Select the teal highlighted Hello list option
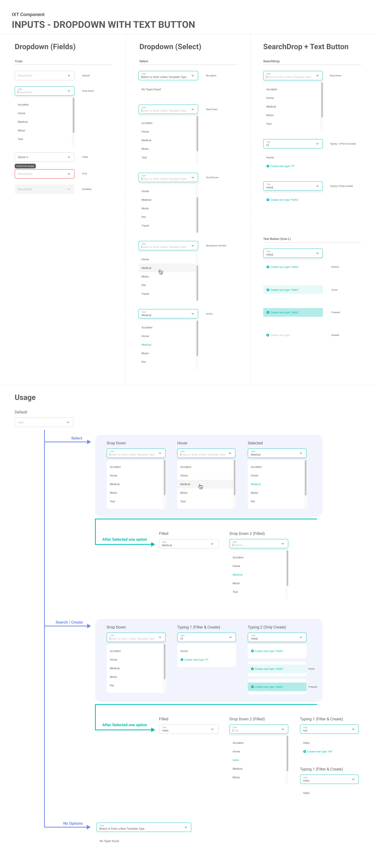This screenshot has height=868, width=376. (236, 760)
